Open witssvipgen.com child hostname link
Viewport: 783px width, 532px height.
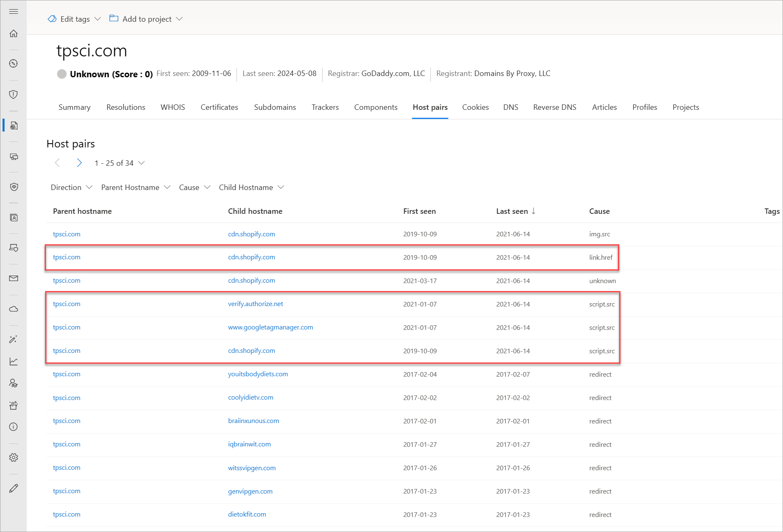coord(252,468)
